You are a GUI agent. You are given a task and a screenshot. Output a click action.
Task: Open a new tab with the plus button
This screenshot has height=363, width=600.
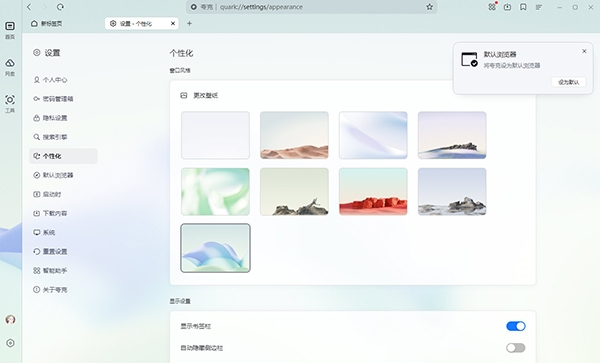(189, 23)
